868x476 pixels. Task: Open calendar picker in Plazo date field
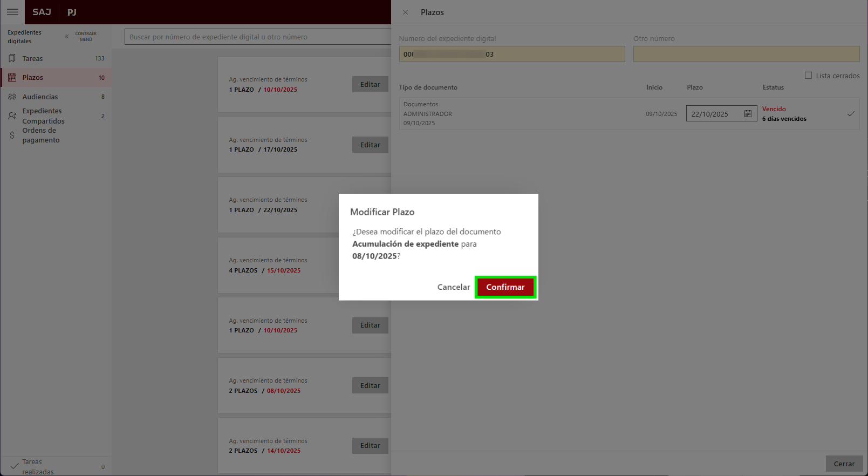(x=748, y=114)
